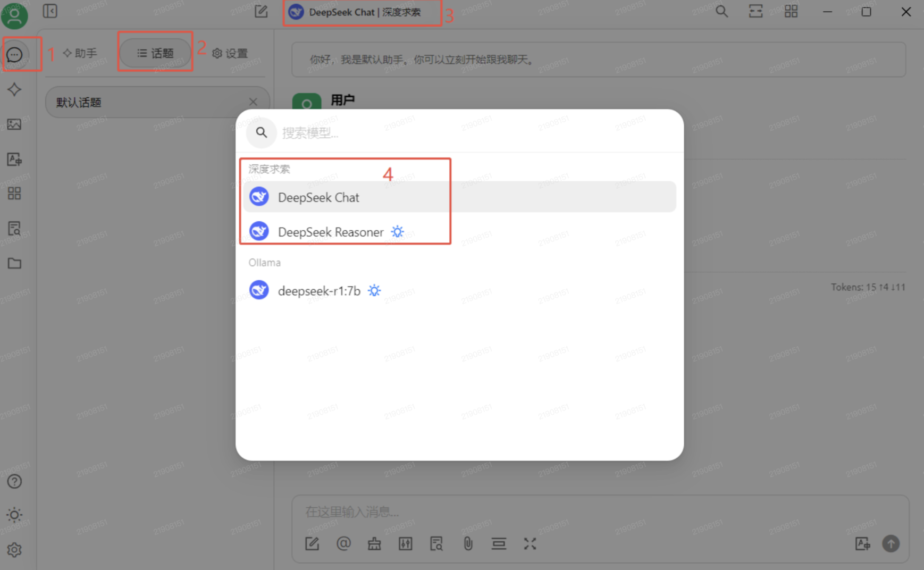Click the narrow mode icon in title bar
The width and height of the screenshot is (924, 570).
coord(755,11)
